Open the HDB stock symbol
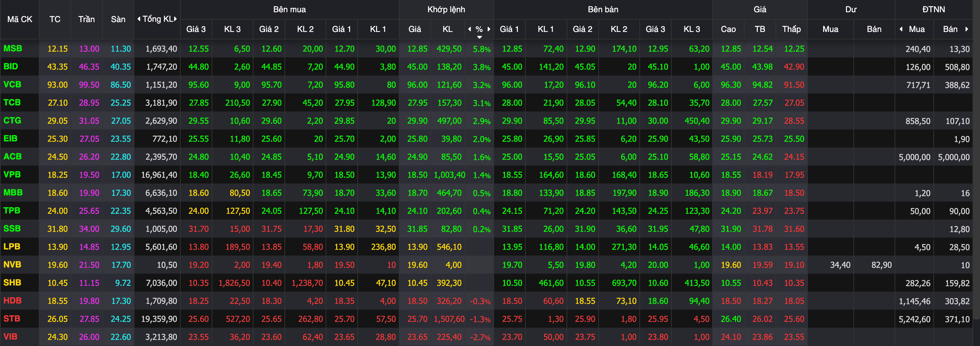 click(12, 300)
